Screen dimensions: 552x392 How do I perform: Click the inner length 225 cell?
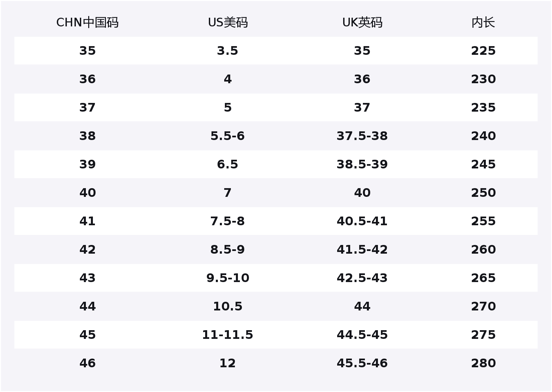pos(483,51)
